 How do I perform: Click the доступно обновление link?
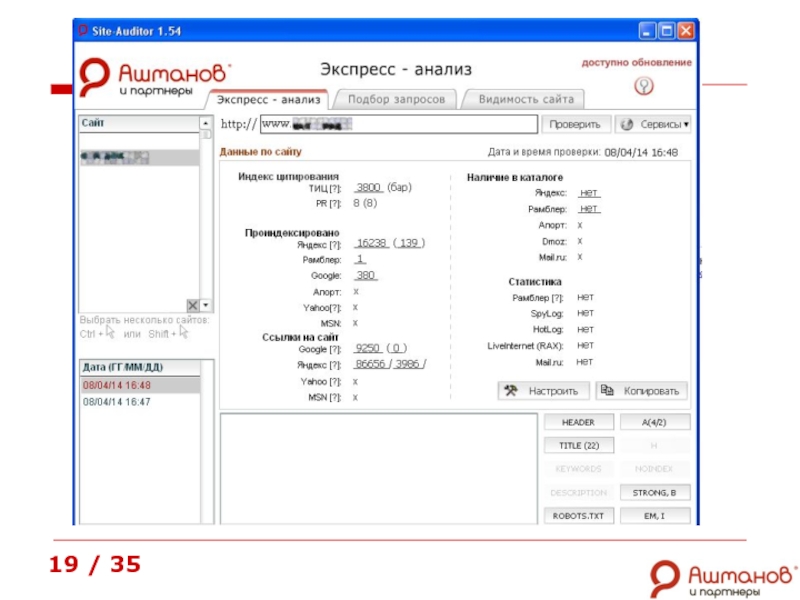click(x=636, y=62)
